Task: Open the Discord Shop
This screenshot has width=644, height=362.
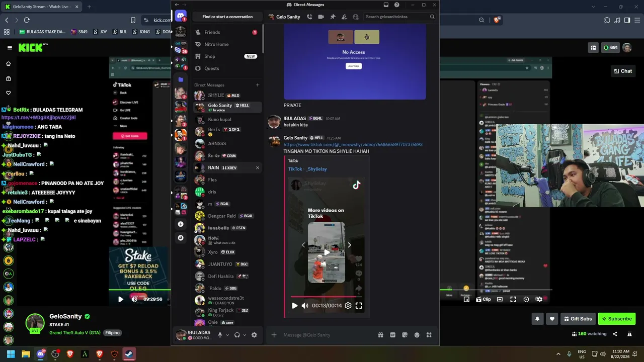Action: pos(226,56)
